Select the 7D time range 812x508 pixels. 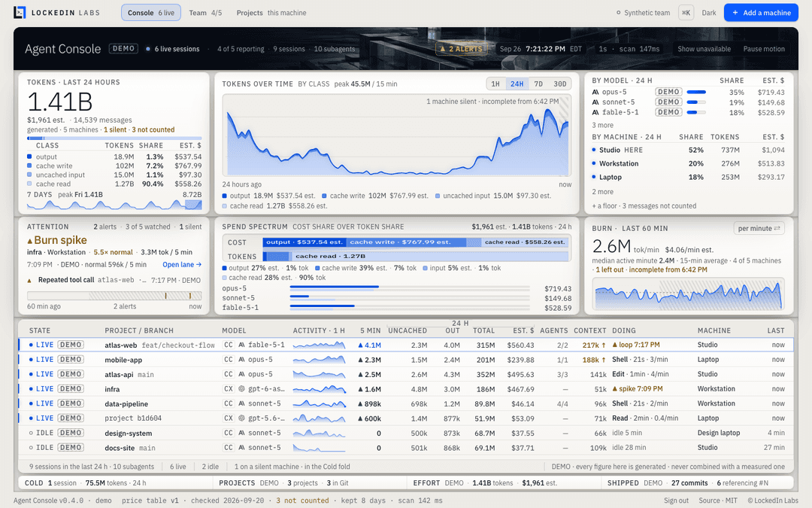click(x=538, y=84)
